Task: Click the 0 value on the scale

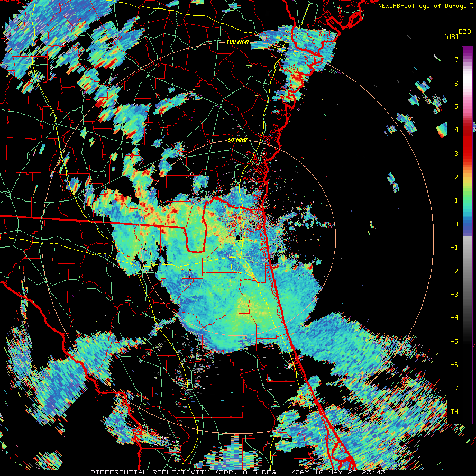Action: click(x=456, y=224)
